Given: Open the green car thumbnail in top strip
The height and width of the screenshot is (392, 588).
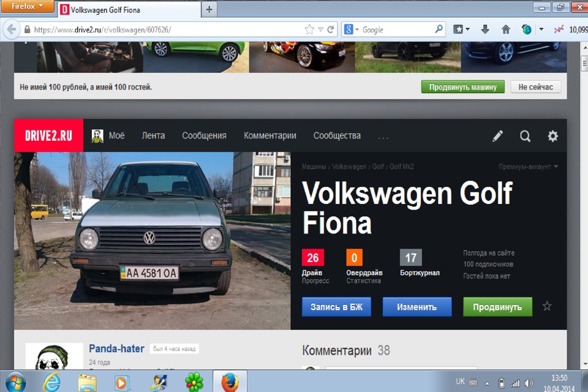Looking at the screenshot, I should 196,57.
